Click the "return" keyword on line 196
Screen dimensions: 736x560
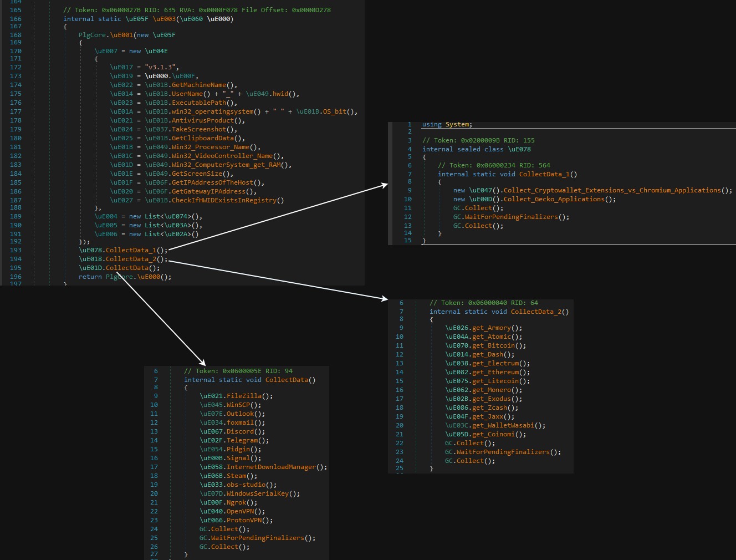(90, 277)
